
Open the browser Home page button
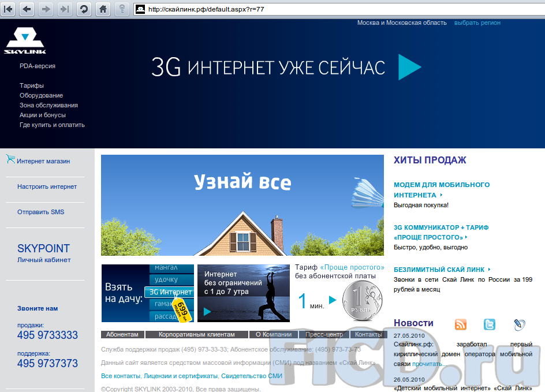click(x=103, y=9)
